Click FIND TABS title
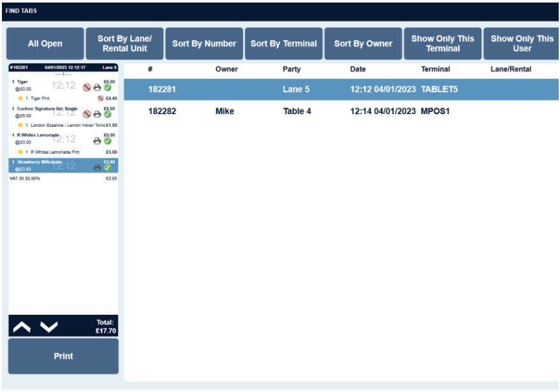 tap(21, 11)
